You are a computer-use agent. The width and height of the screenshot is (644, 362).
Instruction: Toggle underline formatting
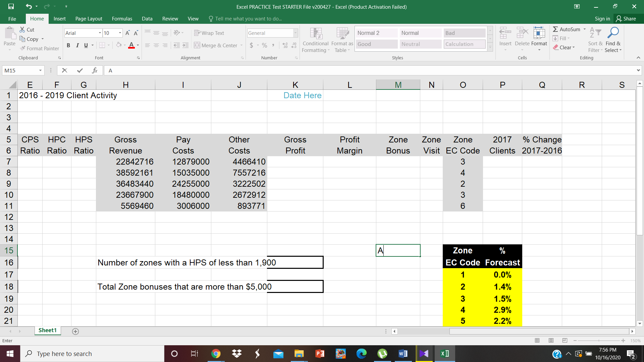click(x=86, y=45)
